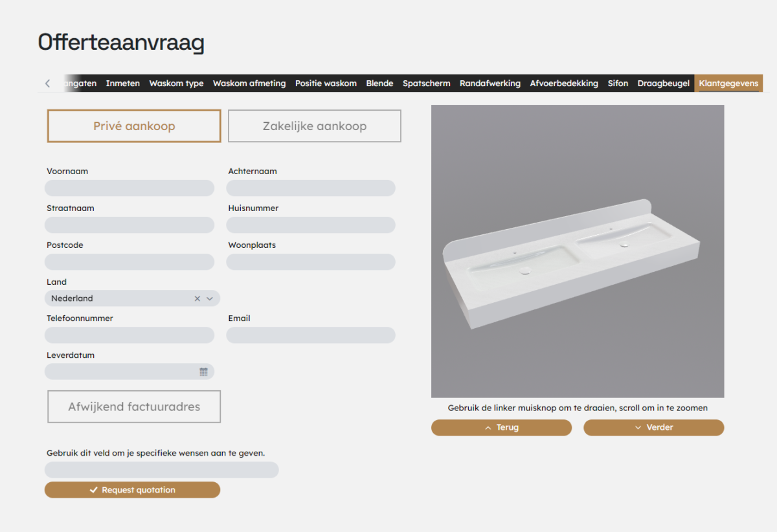Go to the Sifon tab
Viewport: 777px width, 532px height.
(618, 83)
